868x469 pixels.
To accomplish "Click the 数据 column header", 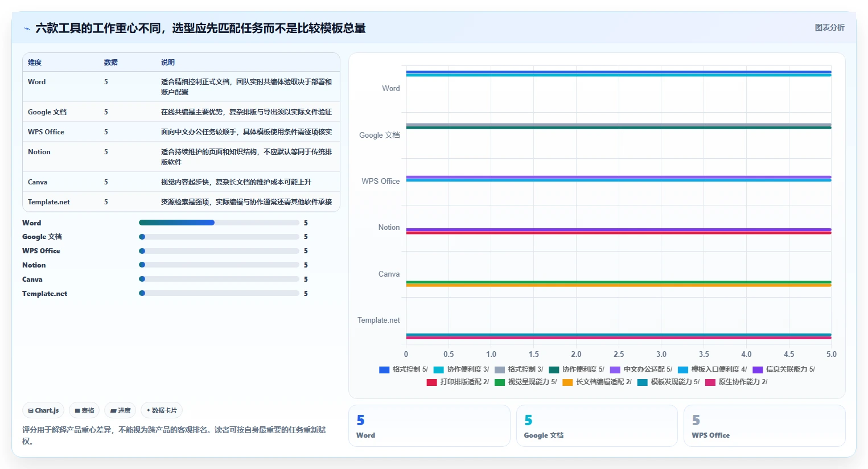I will tap(111, 63).
